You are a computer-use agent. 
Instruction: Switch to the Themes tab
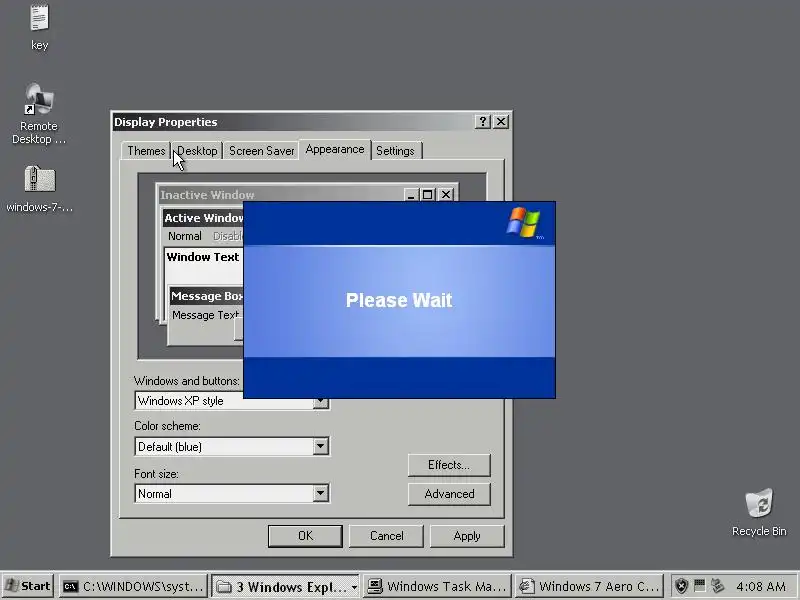pyautogui.click(x=146, y=151)
